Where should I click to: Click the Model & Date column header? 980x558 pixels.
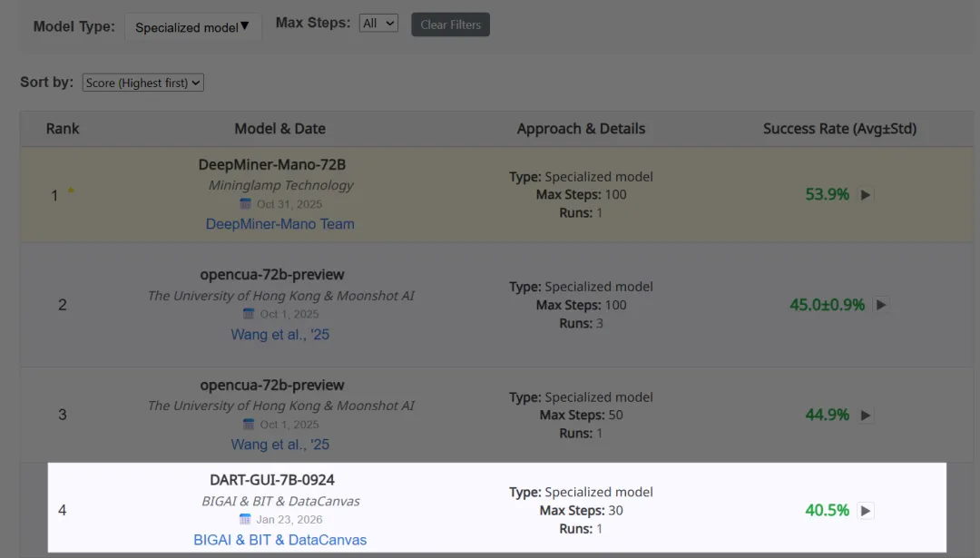coord(279,129)
